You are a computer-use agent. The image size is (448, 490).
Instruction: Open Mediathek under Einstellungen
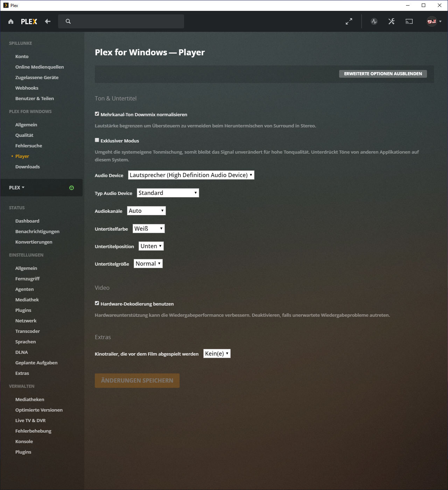[27, 300]
